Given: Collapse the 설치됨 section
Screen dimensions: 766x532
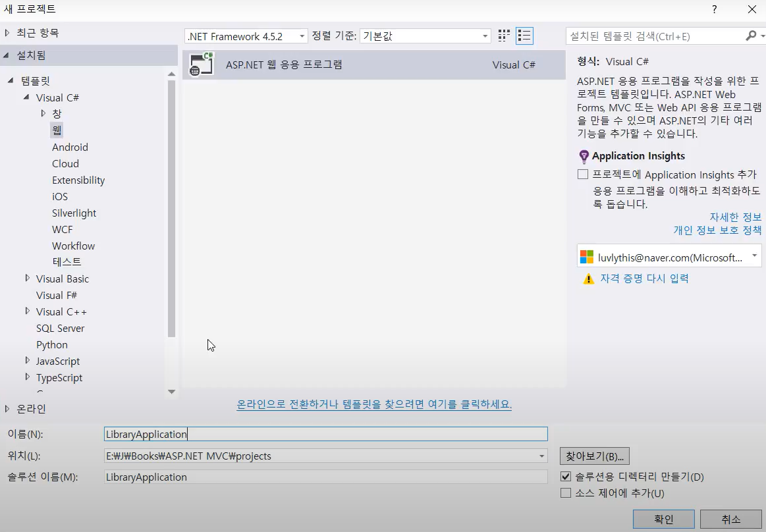Looking at the screenshot, I should 7,56.
